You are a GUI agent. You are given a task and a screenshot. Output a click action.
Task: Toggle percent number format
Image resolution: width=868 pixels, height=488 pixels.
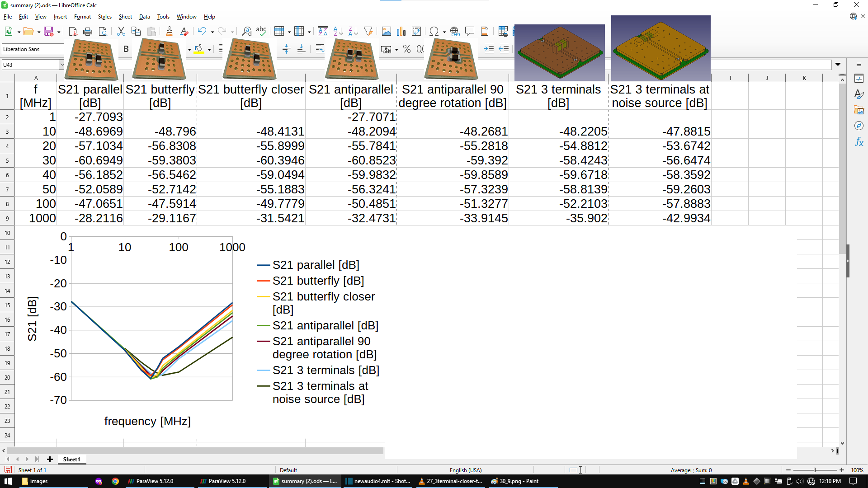406,49
